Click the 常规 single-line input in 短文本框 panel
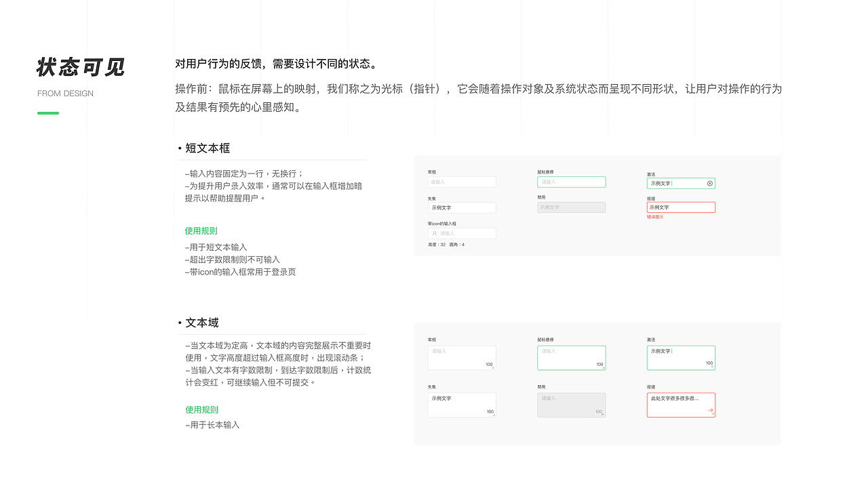Image resolution: width=868 pixels, height=488 pixels. coord(462,182)
